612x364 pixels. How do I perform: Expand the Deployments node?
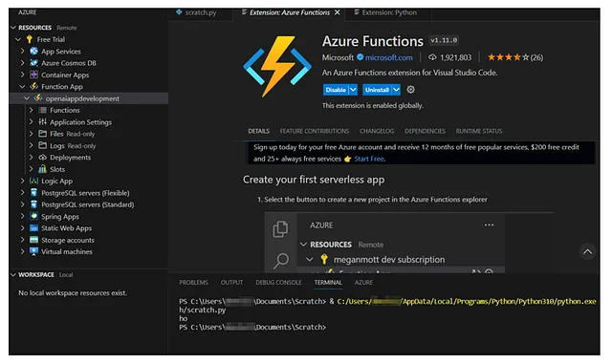(32, 158)
